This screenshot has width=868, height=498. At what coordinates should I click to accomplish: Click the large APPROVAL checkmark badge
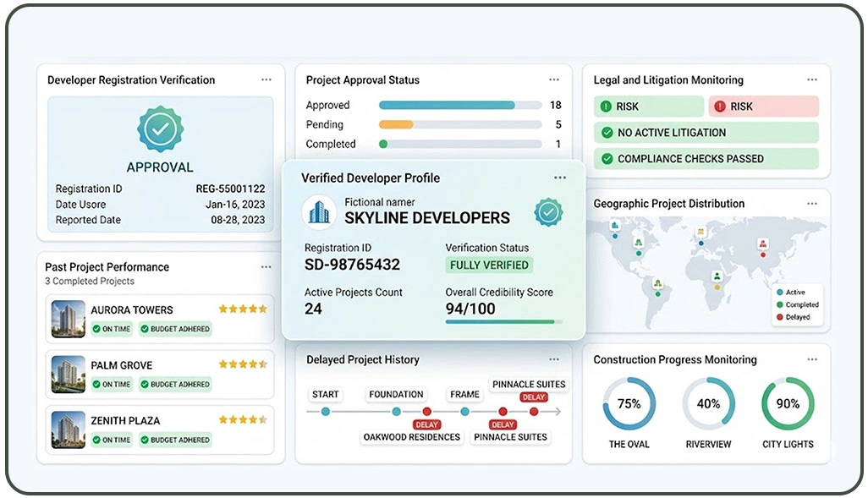point(160,129)
